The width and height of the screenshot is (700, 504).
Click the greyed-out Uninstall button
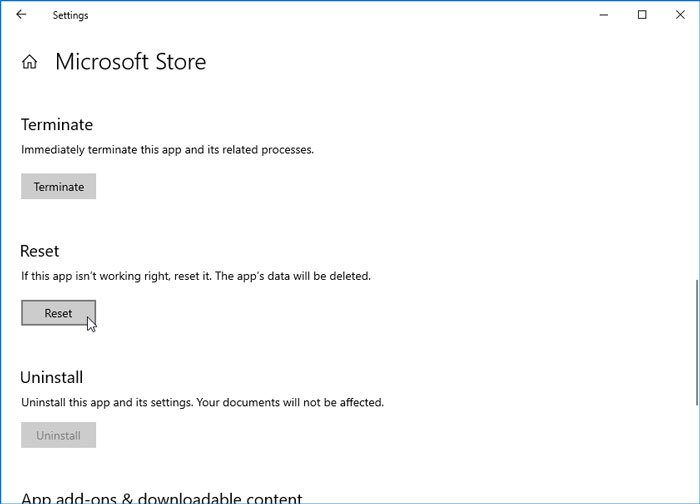pos(58,435)
